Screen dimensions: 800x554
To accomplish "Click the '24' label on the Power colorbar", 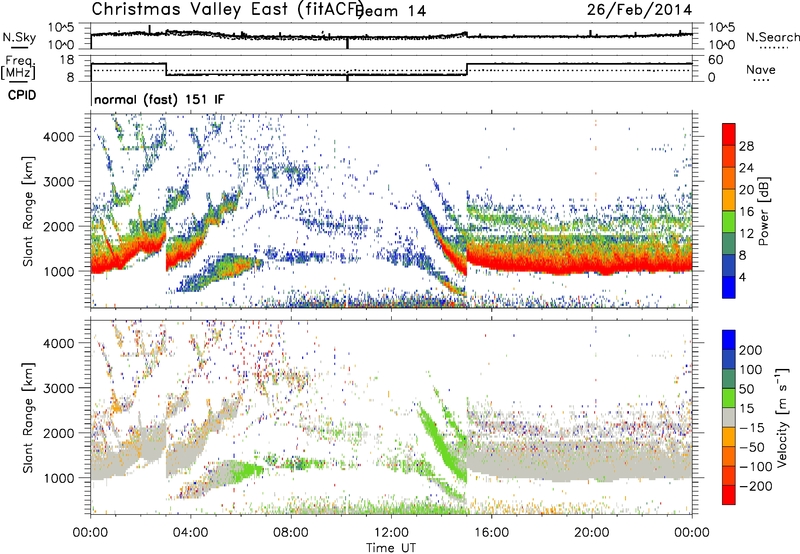I will (746, 168).
